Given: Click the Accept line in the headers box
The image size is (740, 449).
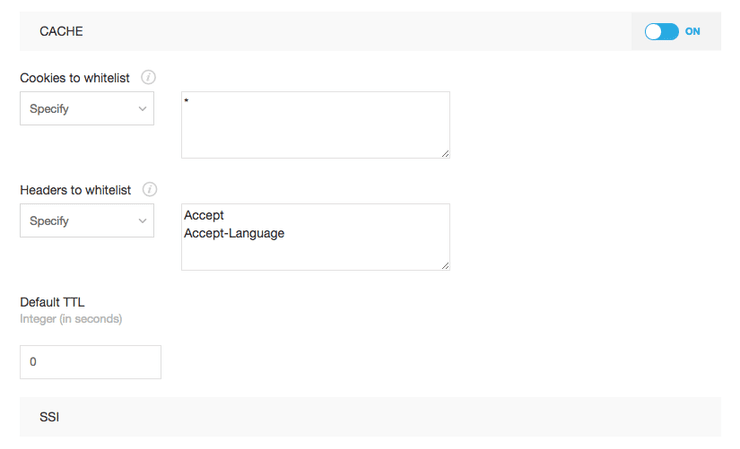Looking at the screenshot, I should [x=204, y=215].
